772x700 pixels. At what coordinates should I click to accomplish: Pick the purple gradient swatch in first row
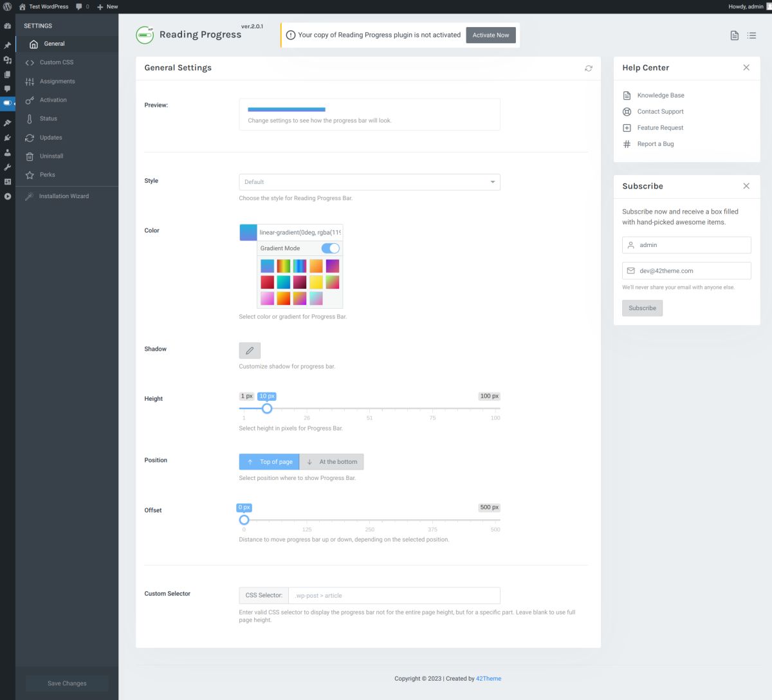coord(333,266)
